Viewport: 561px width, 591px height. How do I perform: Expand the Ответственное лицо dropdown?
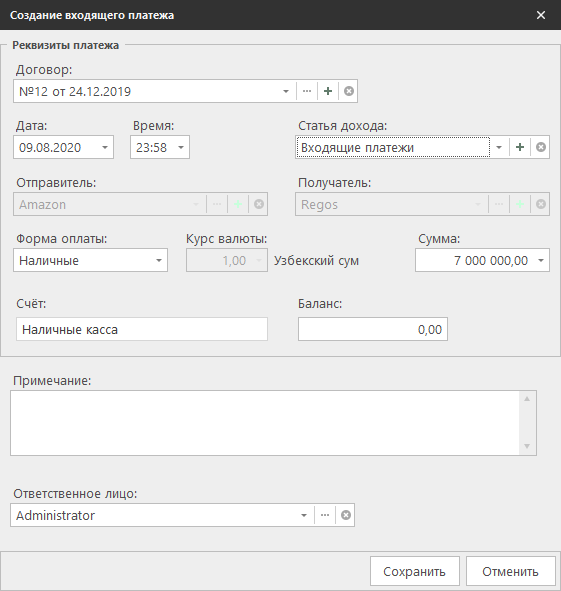point(304,515)
